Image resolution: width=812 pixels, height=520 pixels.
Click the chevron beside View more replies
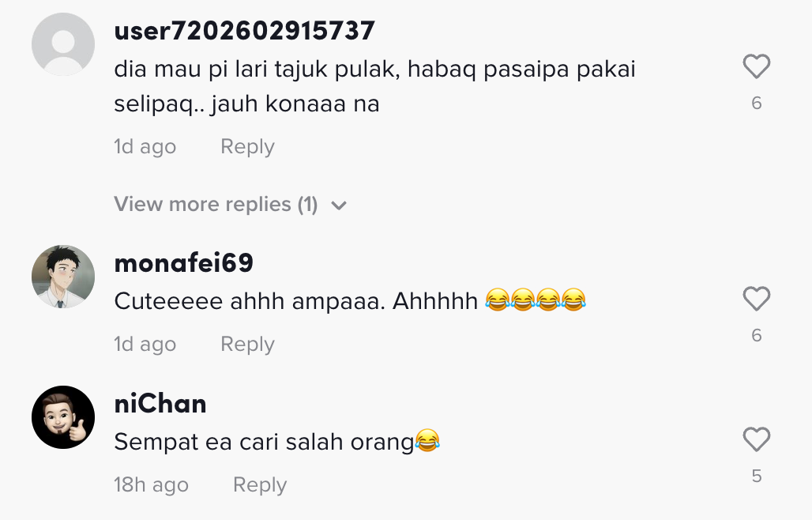click(339, 205)
